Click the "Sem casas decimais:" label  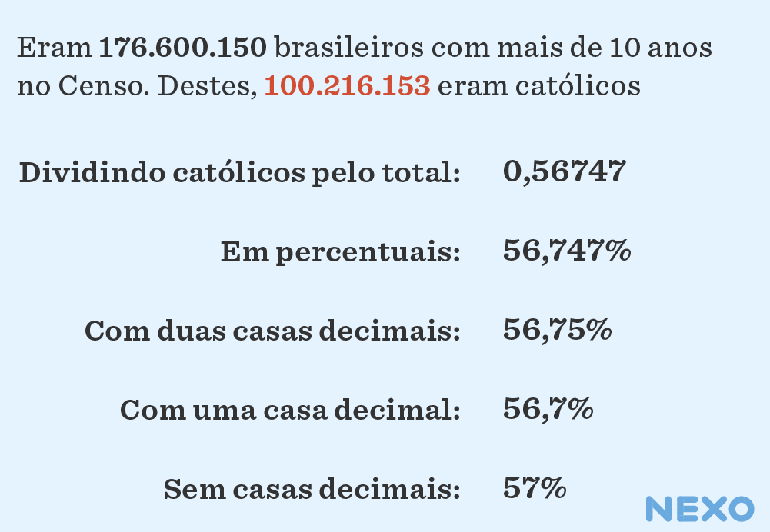[x=312, y=489]
